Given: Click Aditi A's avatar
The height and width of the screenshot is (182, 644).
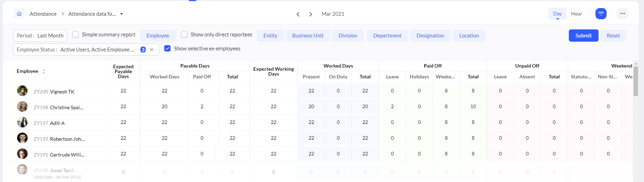Looking at the screenshot, I should click(22, 122).
